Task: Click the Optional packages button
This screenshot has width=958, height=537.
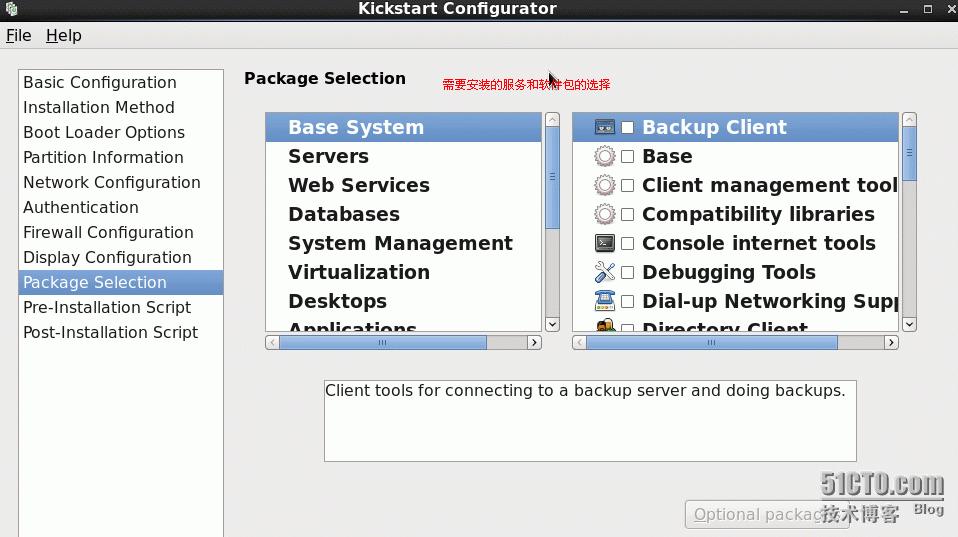Action: click(767, 514)
